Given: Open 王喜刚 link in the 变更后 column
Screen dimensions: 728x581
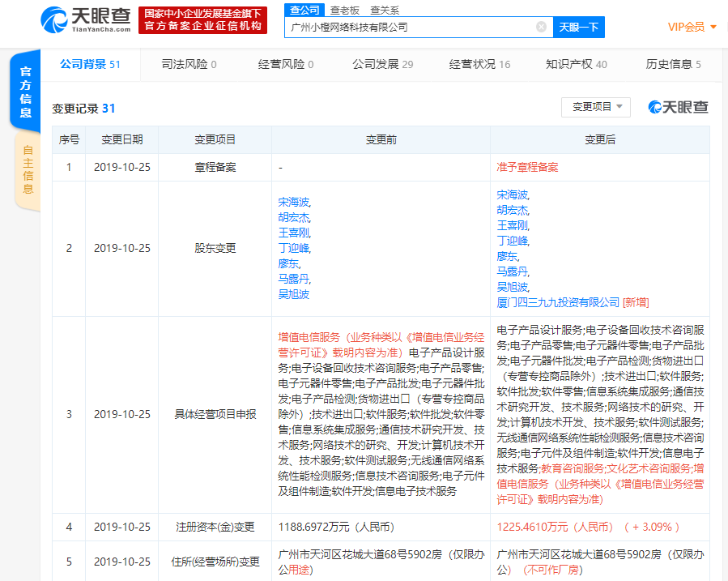Looking at the screenshot, I should [x=512, y=225].
